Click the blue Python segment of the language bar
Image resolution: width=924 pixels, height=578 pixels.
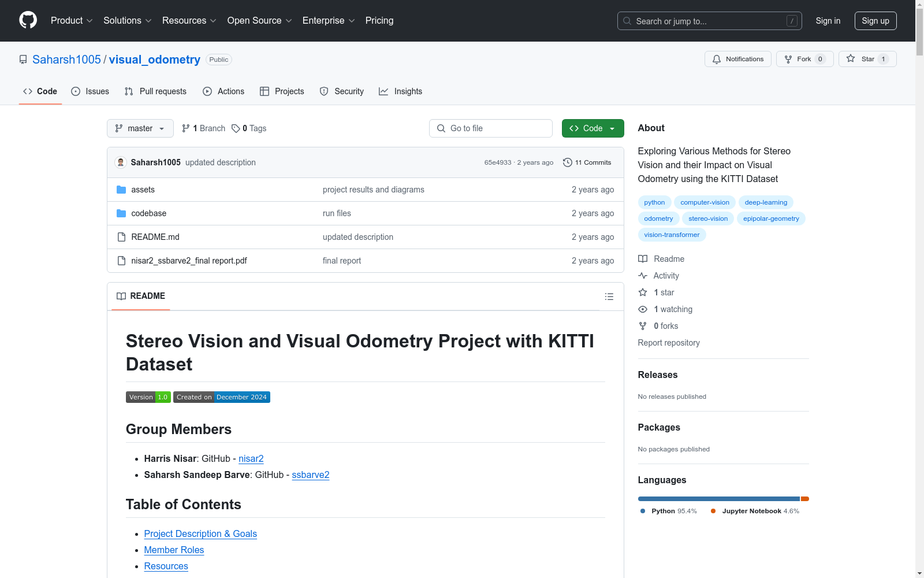pos(719,499)
